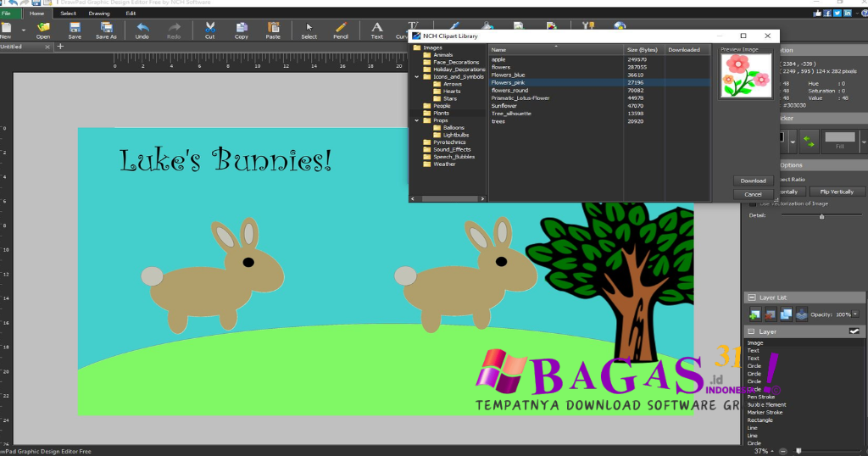Switch to the Drawing ribbon tab
The image size is (868, 456).
pos(99,14)
